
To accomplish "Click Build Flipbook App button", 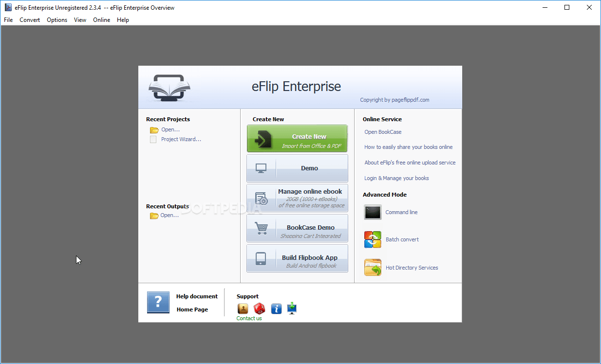I will click(x=297, y=258).
